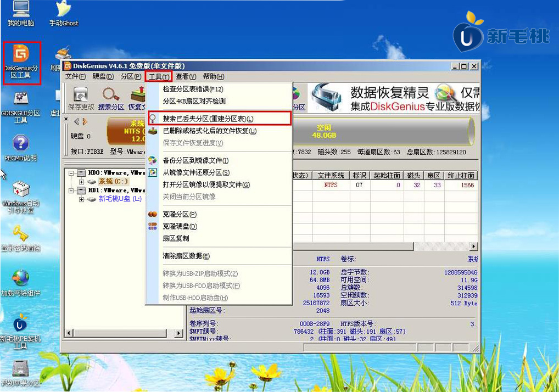
Task: Click the 数据恢复精灵 banner ad
Action: pos(394,98)
